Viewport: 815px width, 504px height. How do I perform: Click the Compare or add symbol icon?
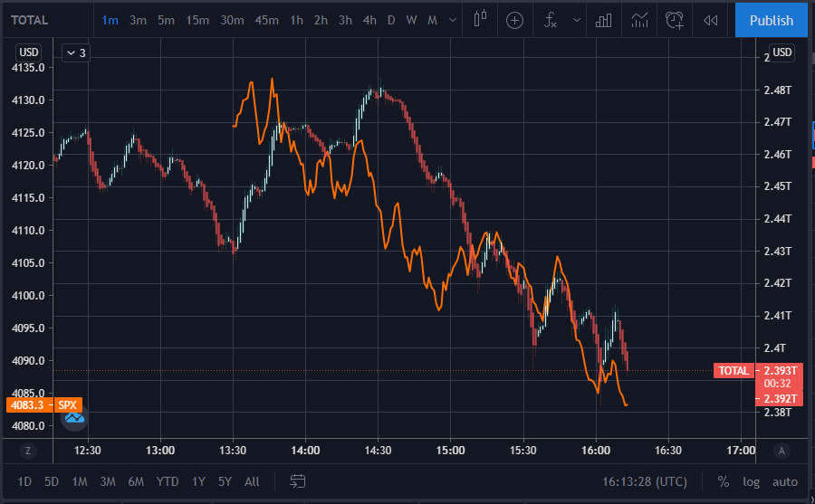pyautogui.click(x=514, y=20)
